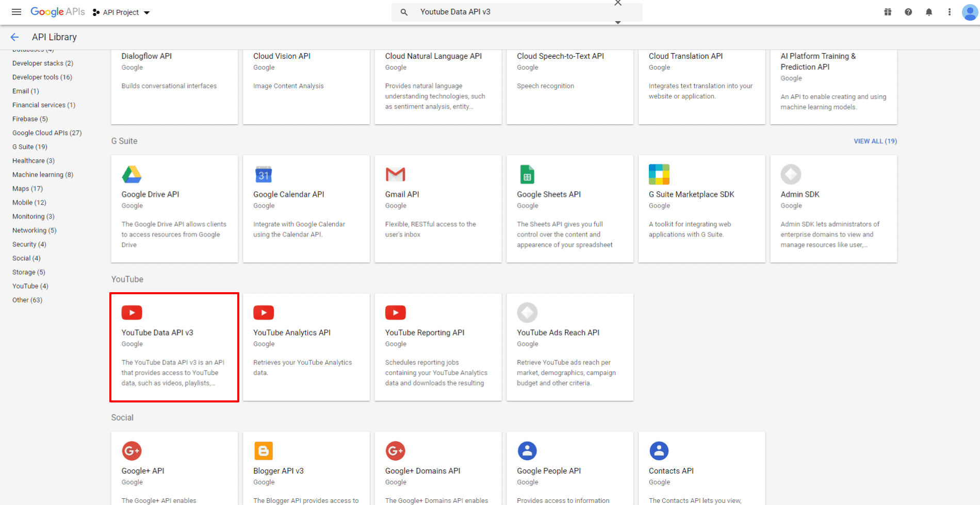
Task: Click the Google People API icon
Action: (527, 451)
